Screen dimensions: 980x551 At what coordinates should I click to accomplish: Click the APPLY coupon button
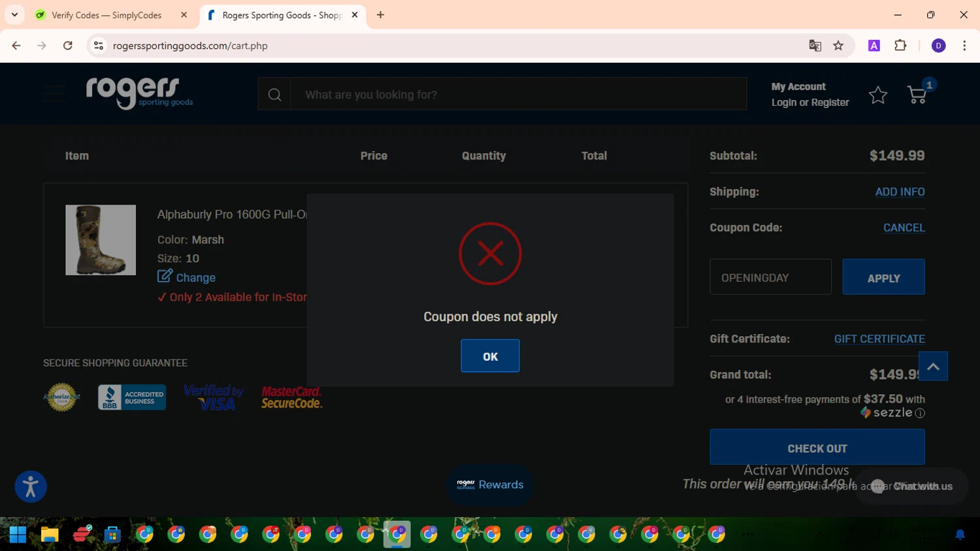coord(883,276)
